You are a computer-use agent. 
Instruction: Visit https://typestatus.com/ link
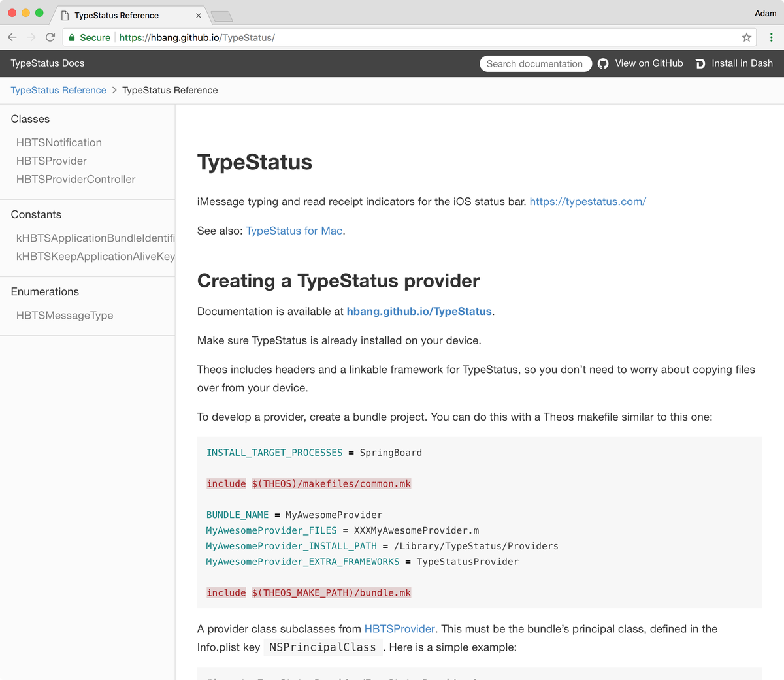pos(588,201)
